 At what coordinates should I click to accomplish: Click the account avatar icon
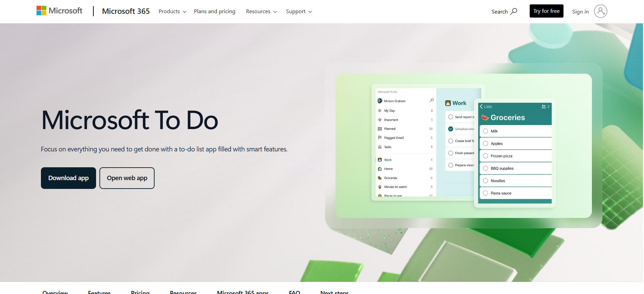[x=601, y=11]
